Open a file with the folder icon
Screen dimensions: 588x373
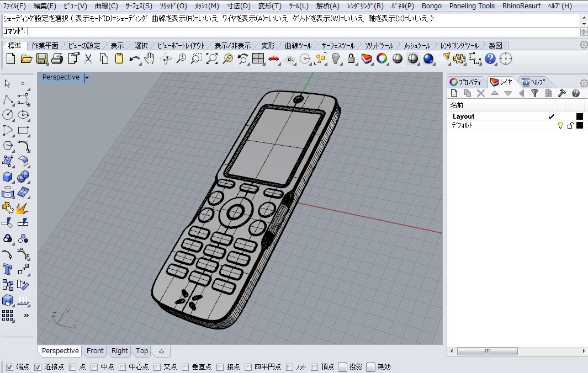(x=27, y=58)
